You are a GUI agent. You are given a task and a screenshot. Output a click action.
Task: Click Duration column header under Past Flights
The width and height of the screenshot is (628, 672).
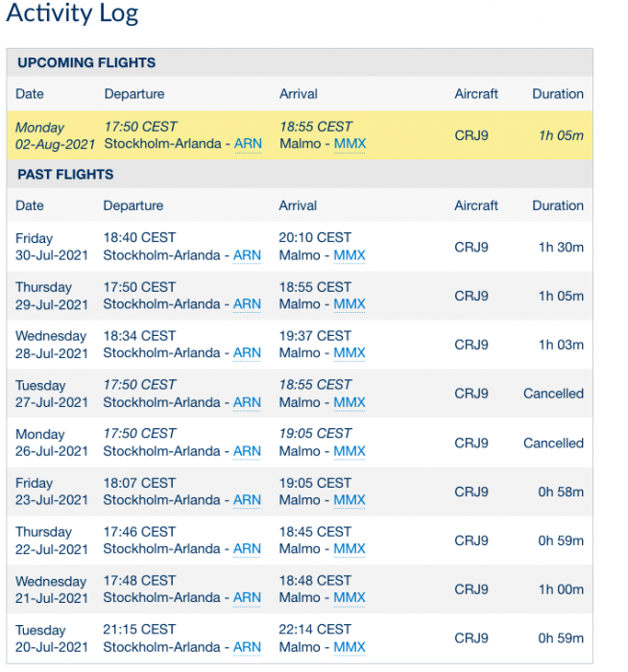pyautogui.click(x=558, y=205)
